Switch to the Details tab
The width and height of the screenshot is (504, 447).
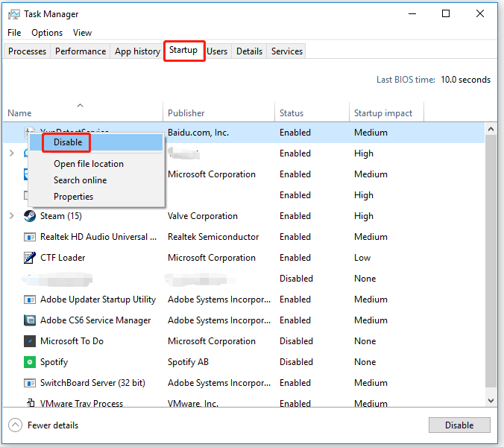(x=250, y=51)
